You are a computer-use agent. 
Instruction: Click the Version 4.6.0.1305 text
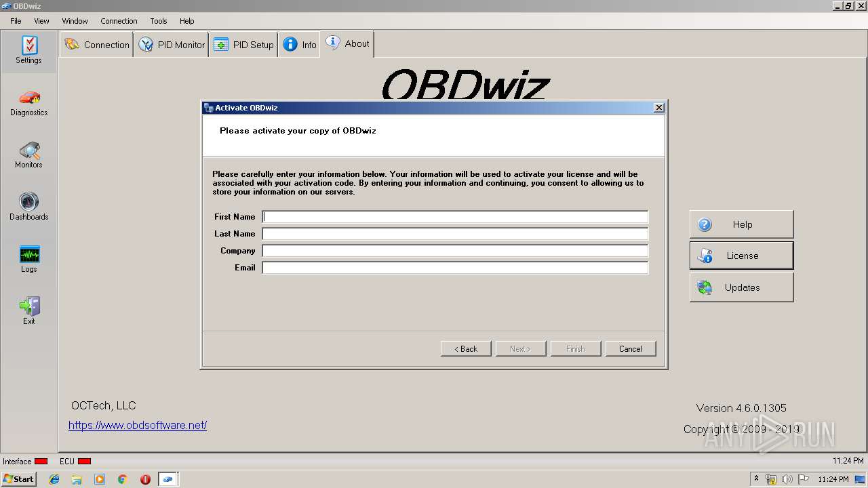pos(741,408)
